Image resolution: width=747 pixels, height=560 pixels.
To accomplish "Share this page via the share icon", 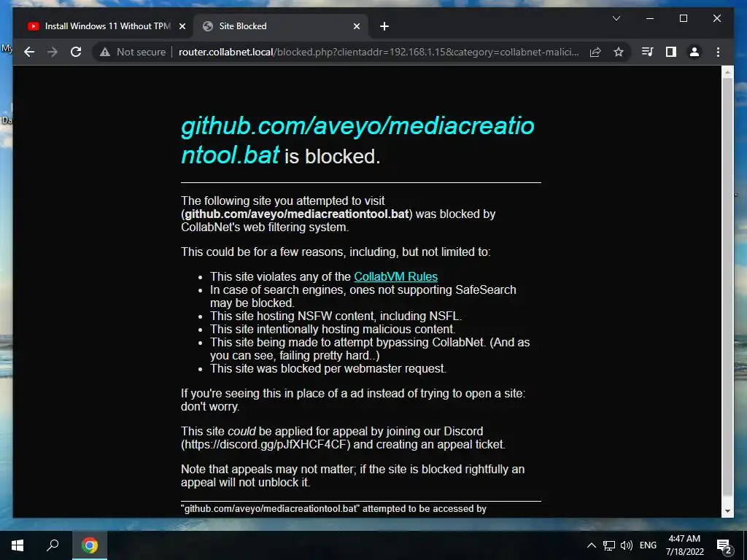I will pos(595,52).
